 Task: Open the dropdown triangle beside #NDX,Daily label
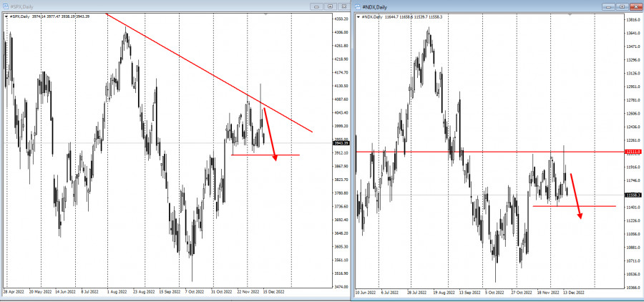click(x=359, y=17)
